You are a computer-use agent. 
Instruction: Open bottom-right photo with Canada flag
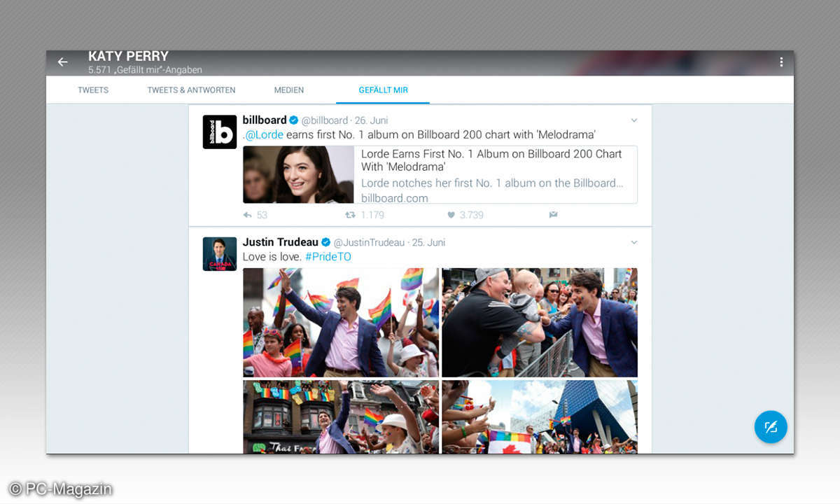540,416
